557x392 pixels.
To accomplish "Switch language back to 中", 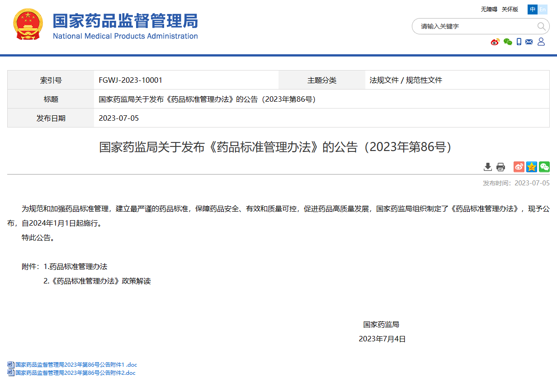I will click(x=532, y=9).
